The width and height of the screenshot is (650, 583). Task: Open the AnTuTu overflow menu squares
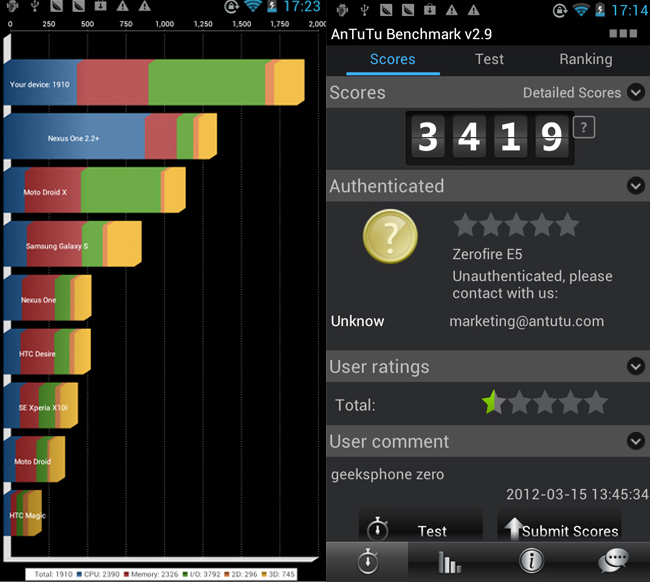(x=623, y=34)
